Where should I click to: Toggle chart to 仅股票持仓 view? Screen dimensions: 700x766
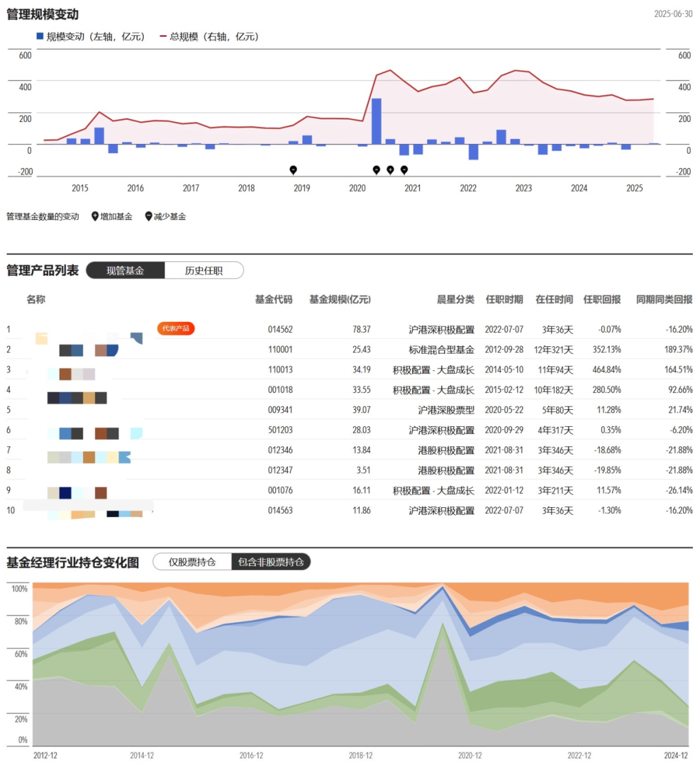click(x=192, y=562)
